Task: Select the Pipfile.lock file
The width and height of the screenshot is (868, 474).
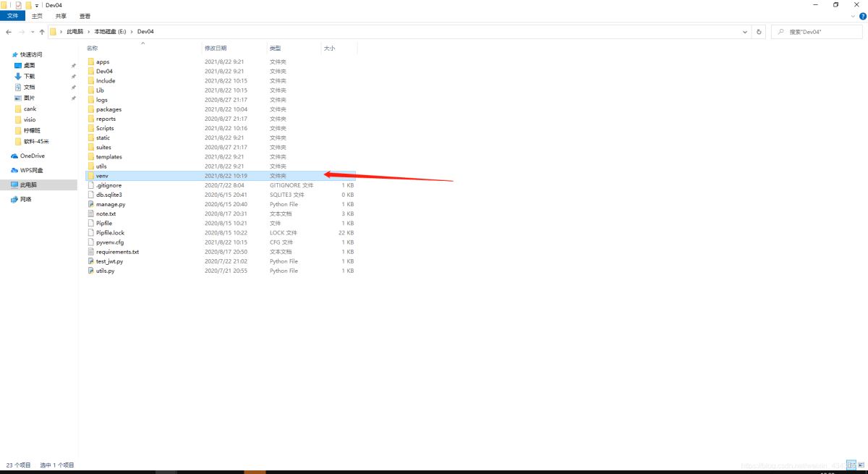Action: click(x=110, y=233)
